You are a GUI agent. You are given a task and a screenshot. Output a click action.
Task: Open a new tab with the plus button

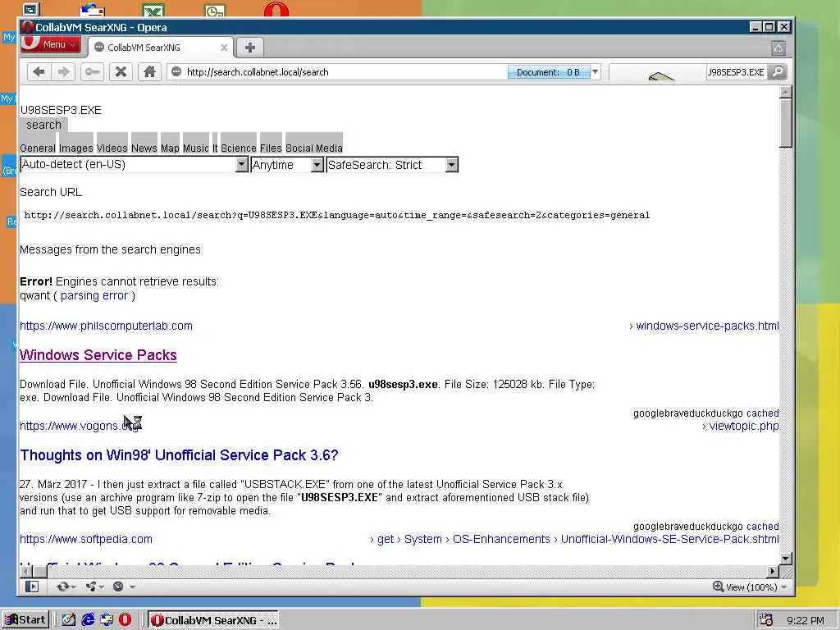pyautogui.click(x=249, y=48)
